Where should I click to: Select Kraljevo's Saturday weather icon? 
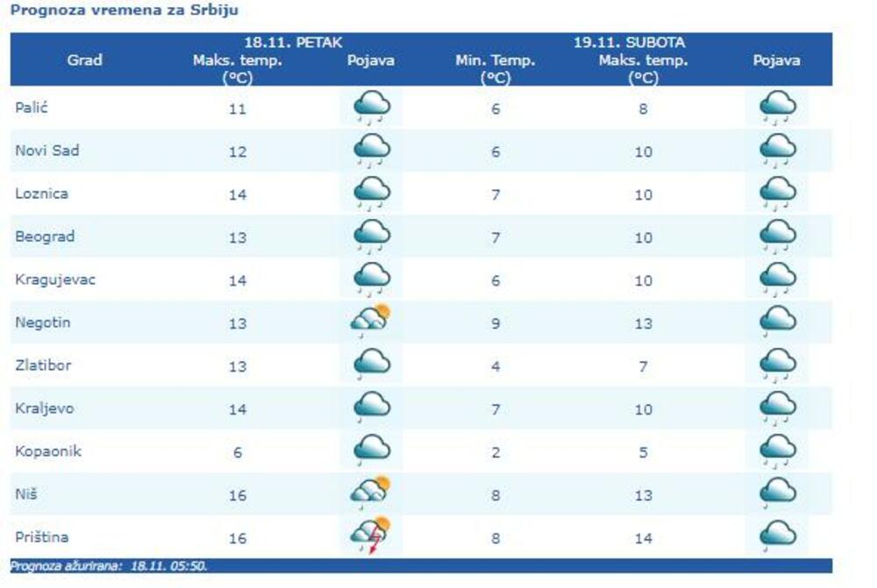[777, 407]
